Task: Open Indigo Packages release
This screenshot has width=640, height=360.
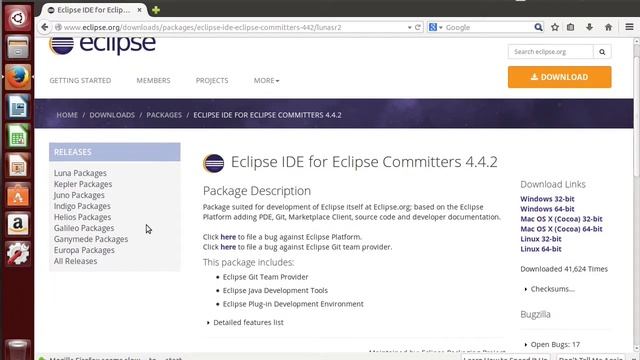Action: tap(82, 206)
